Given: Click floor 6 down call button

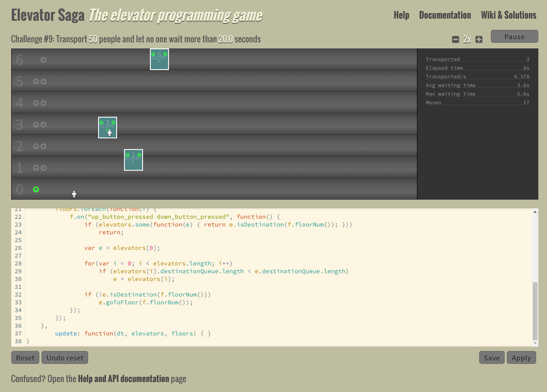Looking at the screenshot, I should coord(44,60).
